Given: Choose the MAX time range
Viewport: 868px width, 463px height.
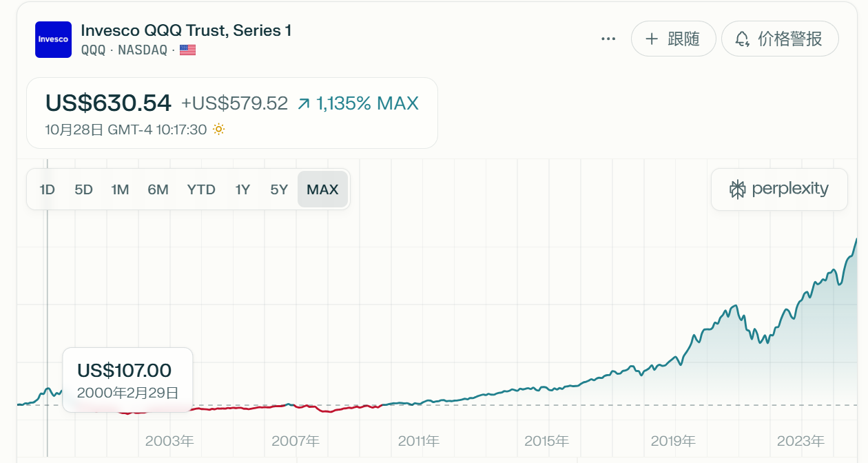Looking at the screenshot, I should (322, 189).
